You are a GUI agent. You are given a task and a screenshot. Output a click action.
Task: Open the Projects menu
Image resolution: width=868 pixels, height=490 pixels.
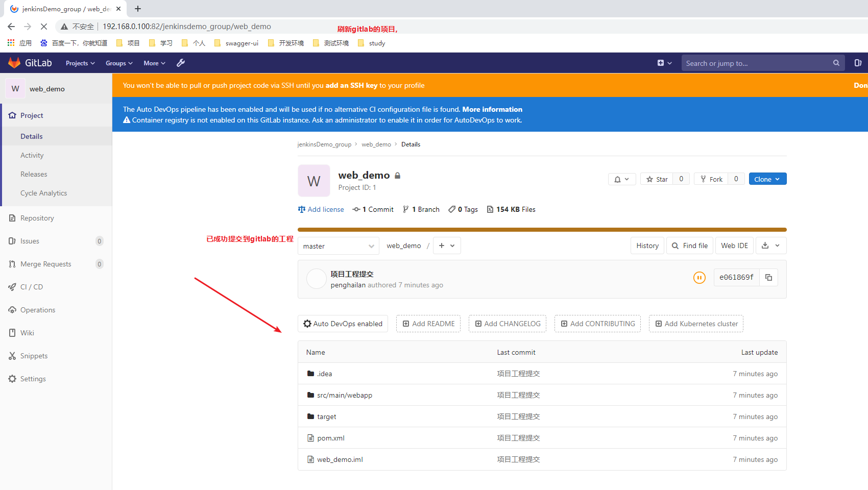tap(80, 63)
